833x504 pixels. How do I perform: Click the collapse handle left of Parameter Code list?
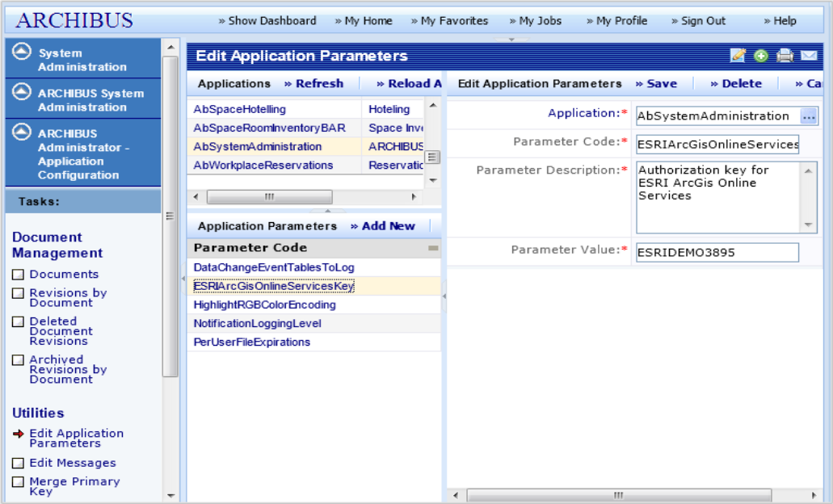[183, 278]
